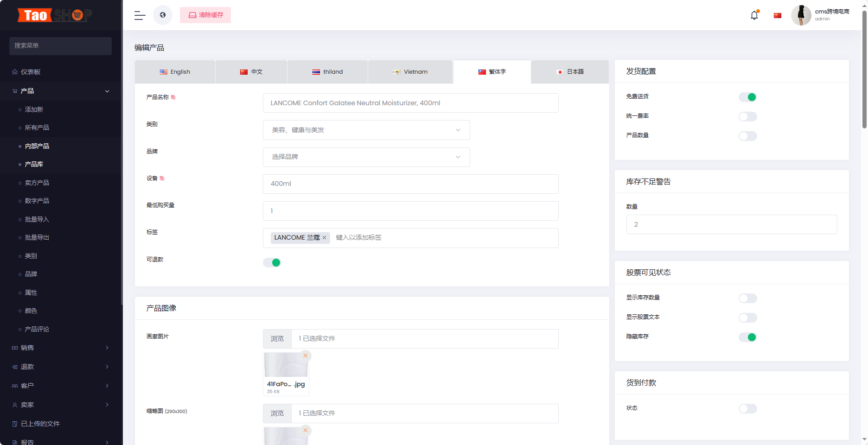This screenshot has height=445, width=868.
Task: Toggle flat rate switch
Action: (x=747, y=116)
